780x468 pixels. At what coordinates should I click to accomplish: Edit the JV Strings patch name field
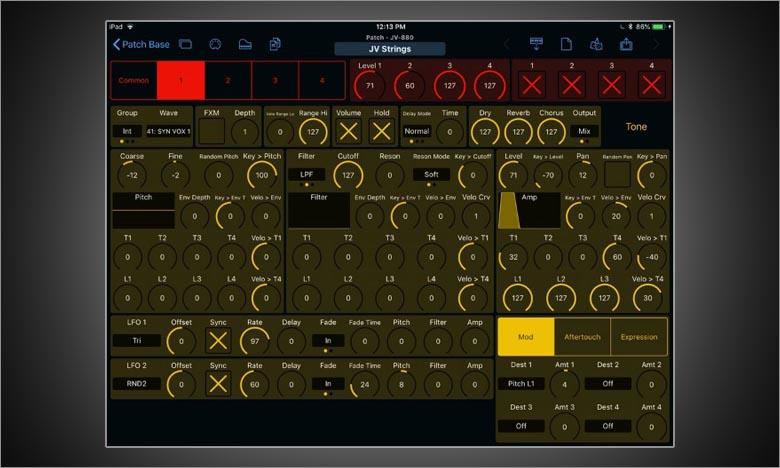coord(390,49)
